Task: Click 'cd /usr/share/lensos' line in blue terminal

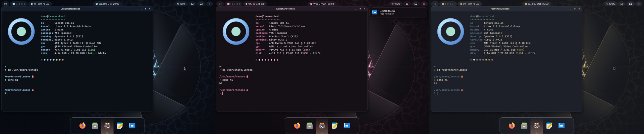Action: coord(23,70)
